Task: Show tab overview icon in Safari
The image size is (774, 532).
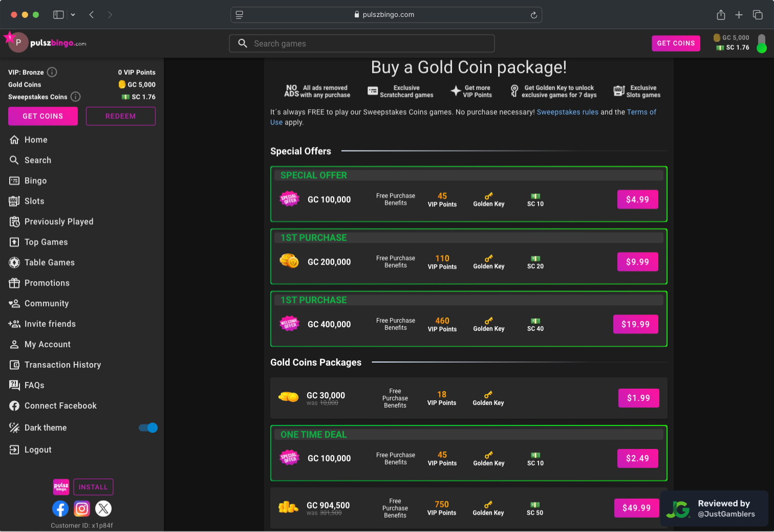Action: pos(758,15)
